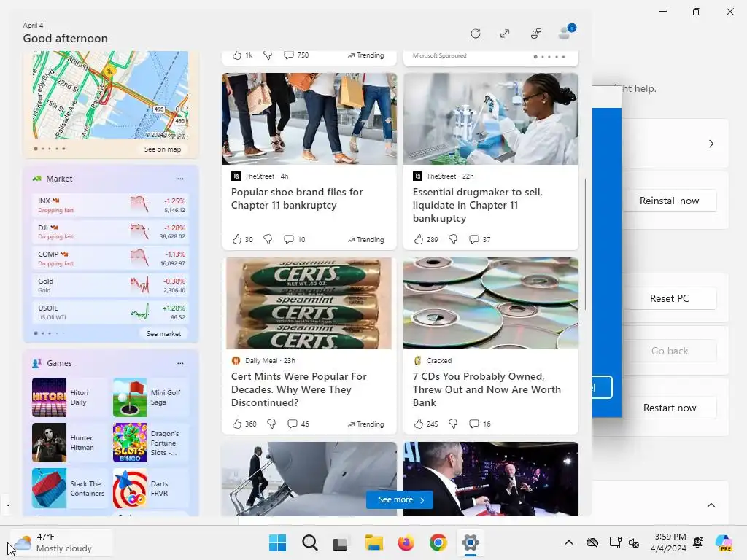747x560 pixels.
Task: Open Cert Mints discontinued headline
Action: click(x=298, y=389)
